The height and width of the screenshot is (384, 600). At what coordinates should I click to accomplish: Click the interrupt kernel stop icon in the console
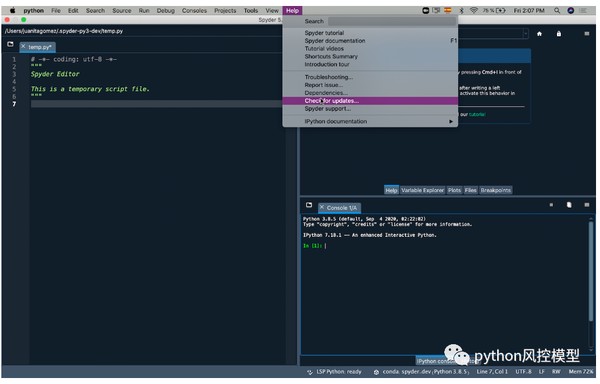click(x=551, y=205)
